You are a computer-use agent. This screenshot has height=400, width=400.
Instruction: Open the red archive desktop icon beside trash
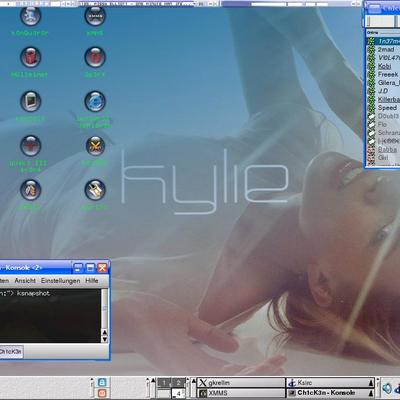click(x=95, y=57)
